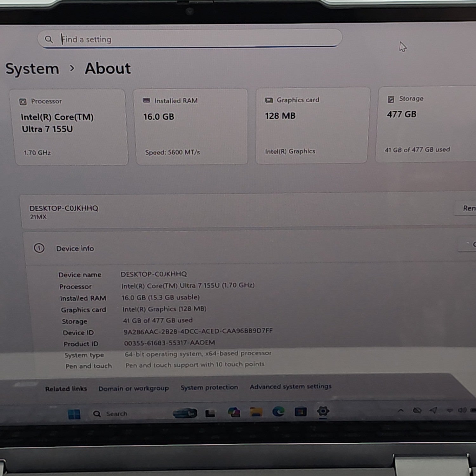
Task: Click the Speed: 5600 MT/s text
Action: tap(172, 152)
